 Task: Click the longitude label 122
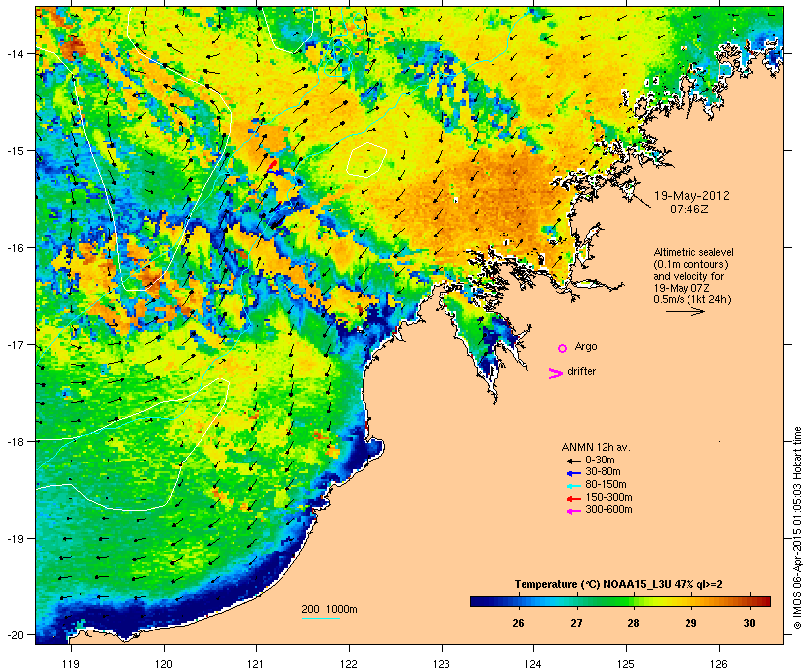pyautogui.click(x=349, y=664)
